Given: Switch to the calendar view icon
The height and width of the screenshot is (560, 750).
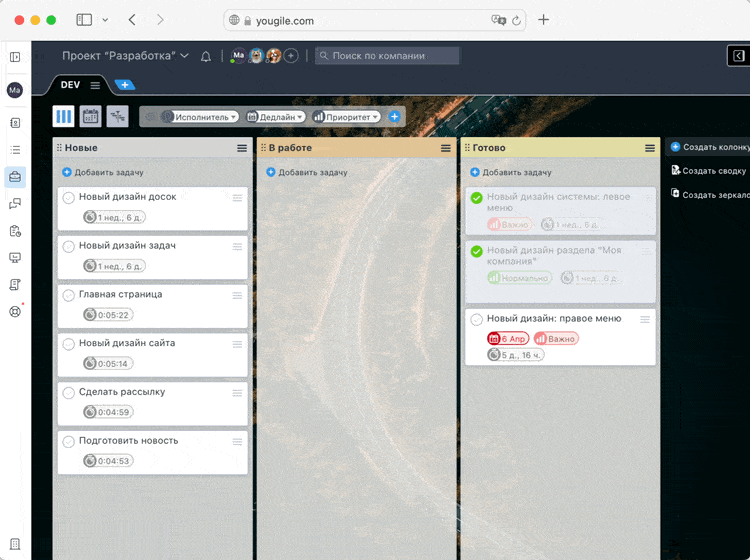Looking at the screenshot, I should click(x=90, y=117).
